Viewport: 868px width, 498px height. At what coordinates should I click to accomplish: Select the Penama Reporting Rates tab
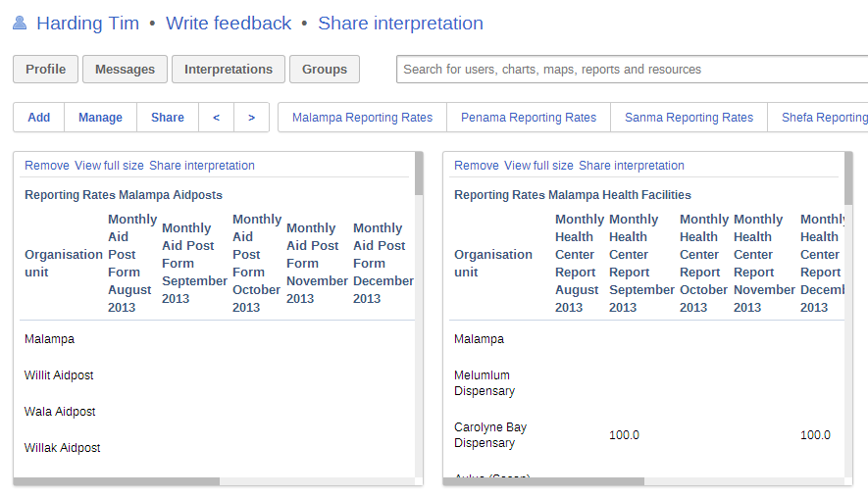pos(529,118)
